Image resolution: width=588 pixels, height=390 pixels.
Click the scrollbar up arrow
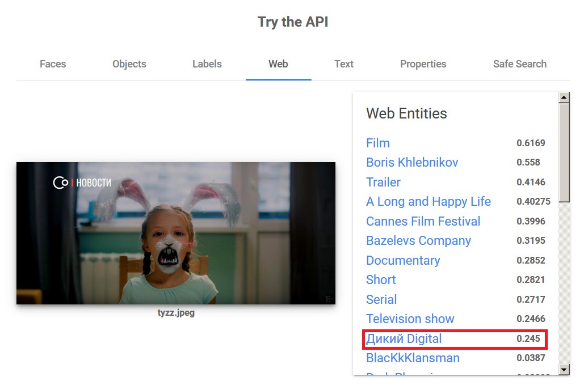(564, 97)
